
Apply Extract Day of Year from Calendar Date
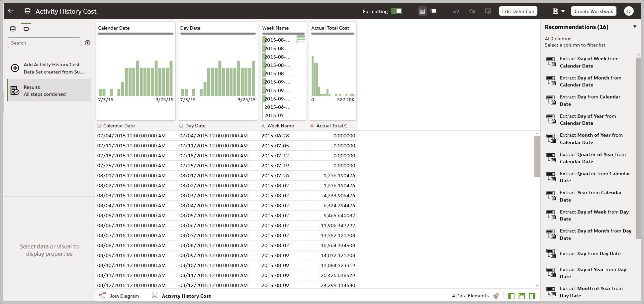[590, 120]
